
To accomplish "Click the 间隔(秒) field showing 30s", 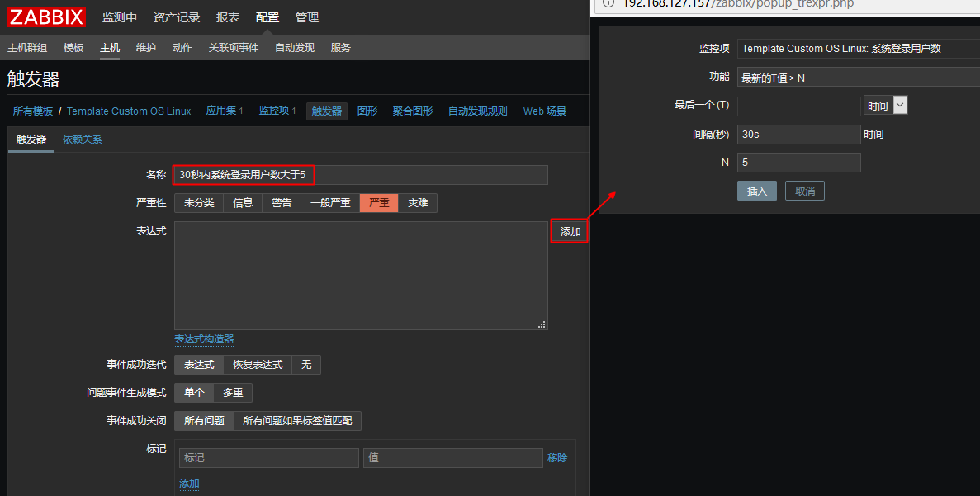I will point(798,135).
